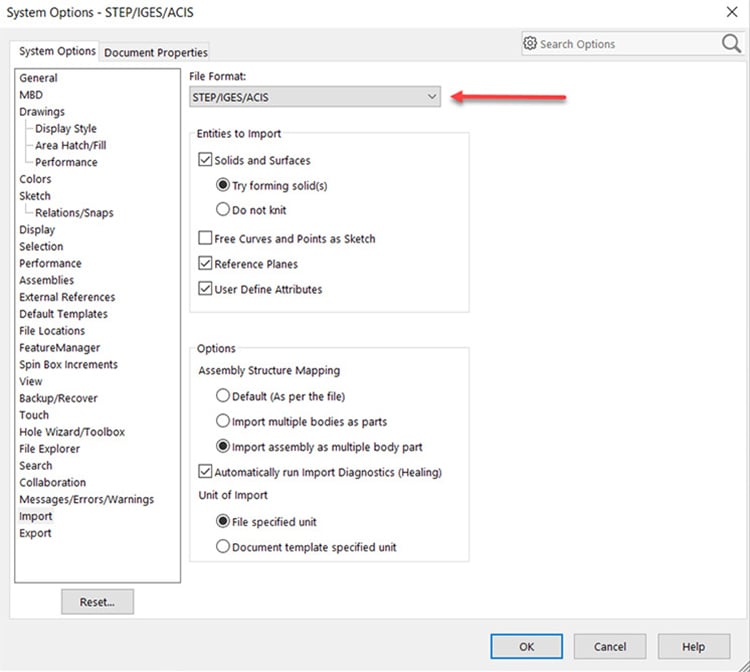
Task: Enable Free Curves and Points as Sketch
Action: click(x=206, y=239)
